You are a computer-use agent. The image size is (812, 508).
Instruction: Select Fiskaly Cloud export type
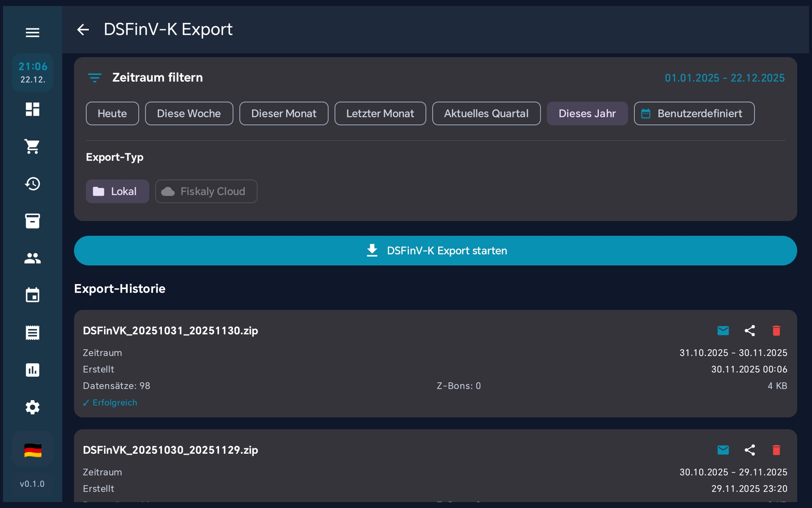[x=206, y=191]
